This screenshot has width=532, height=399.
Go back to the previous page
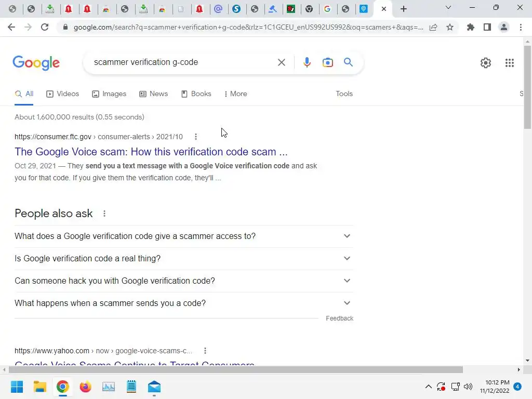[x=11, y=27]
